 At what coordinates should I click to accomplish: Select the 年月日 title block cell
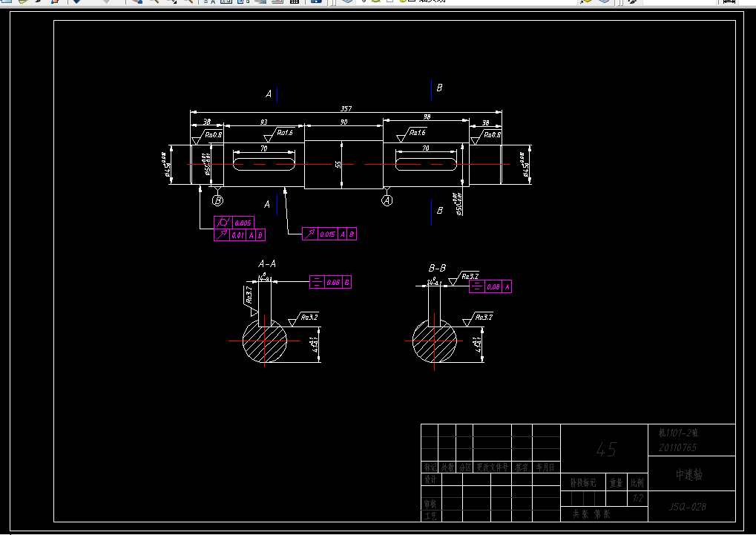click(x=546, y=467)
